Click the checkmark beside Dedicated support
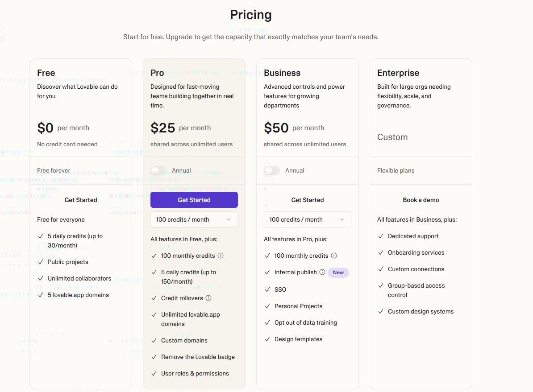 (381, 236)
